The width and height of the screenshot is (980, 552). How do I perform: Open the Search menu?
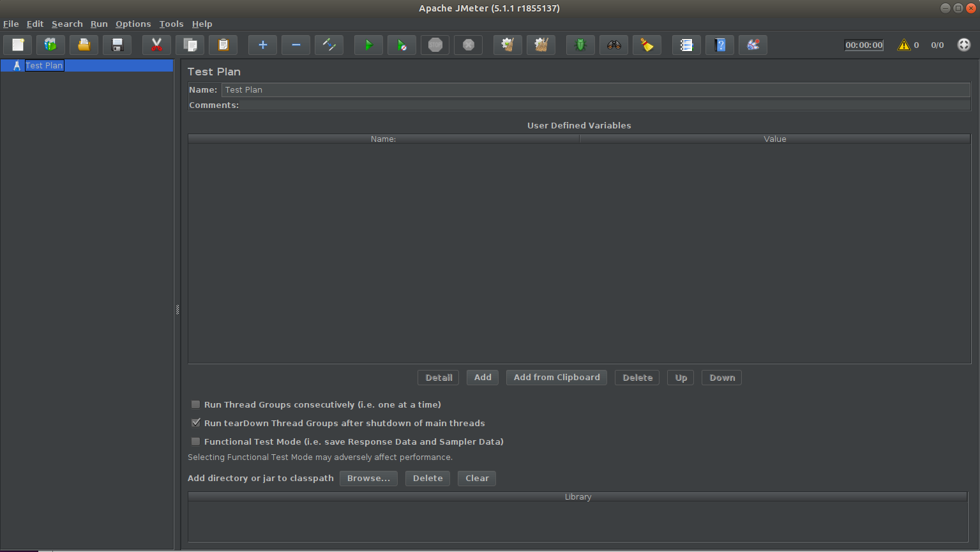pyautogui.click(x=67, y=24)
